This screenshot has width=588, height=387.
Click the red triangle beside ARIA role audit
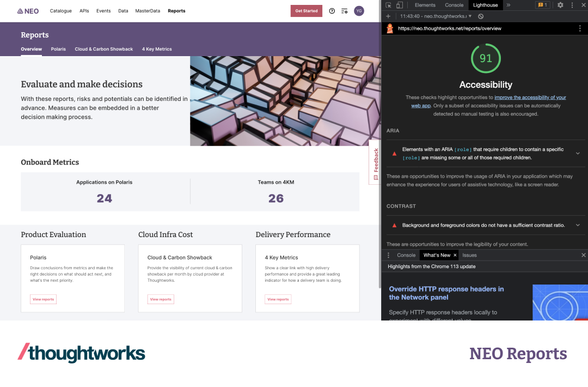[x=394, y=154]
